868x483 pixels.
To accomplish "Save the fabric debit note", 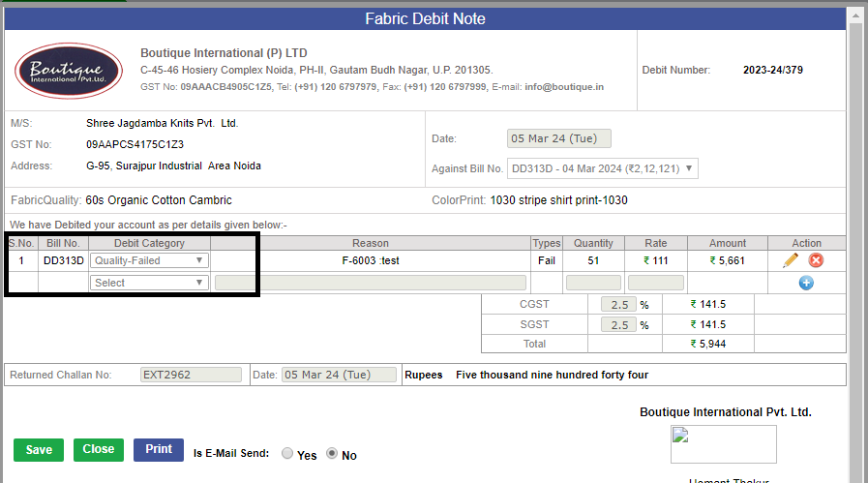I will tap(39, 450).
